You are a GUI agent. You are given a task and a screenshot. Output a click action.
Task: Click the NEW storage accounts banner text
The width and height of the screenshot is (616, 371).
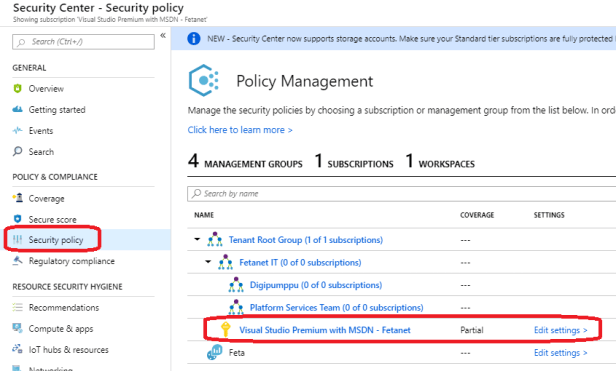(410, 39)
